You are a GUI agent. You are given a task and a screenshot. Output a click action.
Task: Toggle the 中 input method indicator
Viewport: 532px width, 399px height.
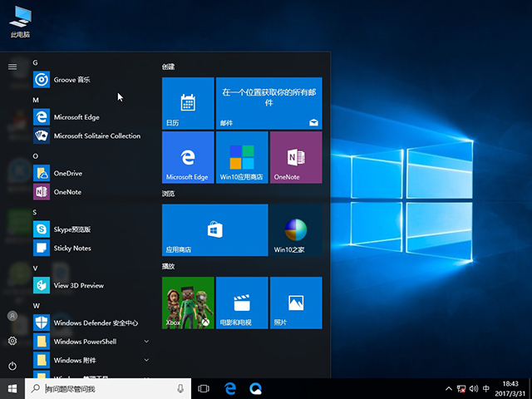(485, 388)
